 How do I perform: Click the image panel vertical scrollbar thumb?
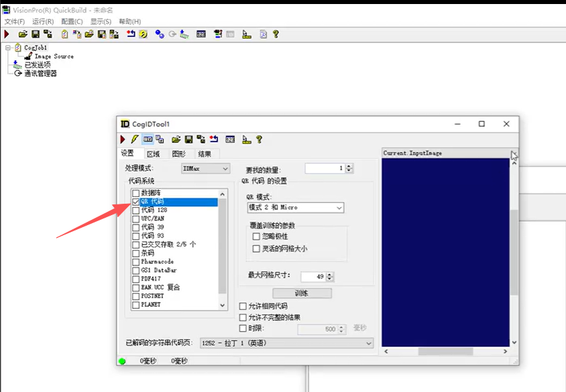click(x=514, y=253)
